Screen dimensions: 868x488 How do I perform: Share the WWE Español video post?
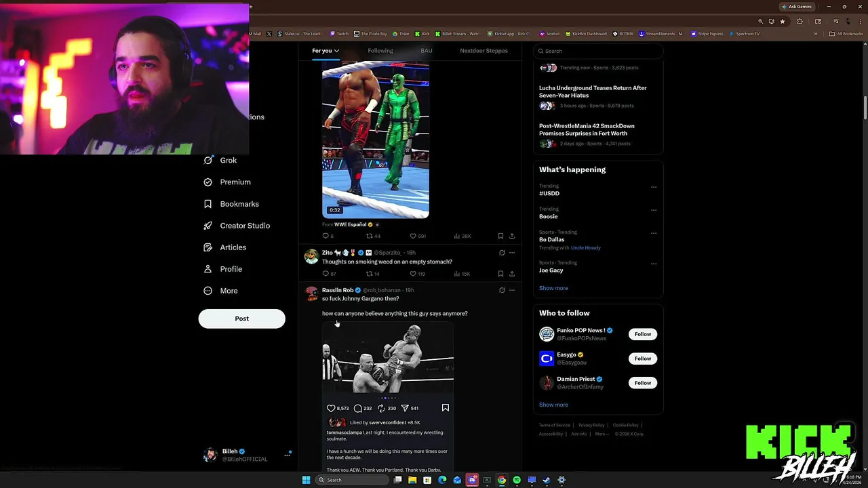click(x=512, y=236)
